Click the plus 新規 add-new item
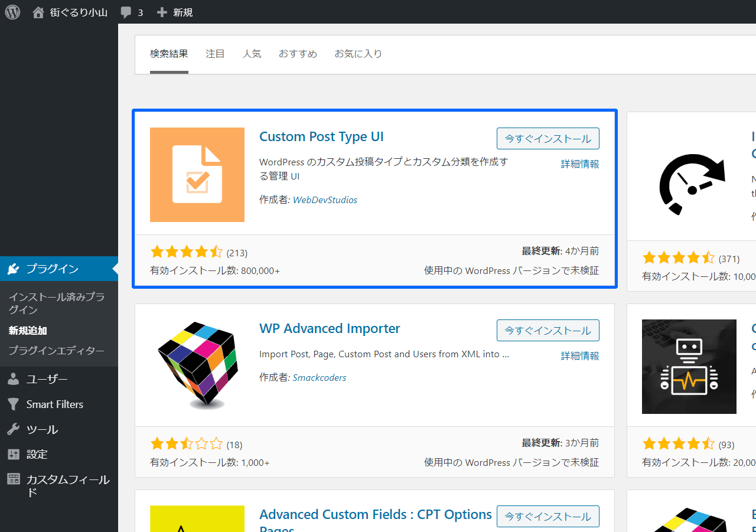This screenshot has height=532, width=756. pos(175,12)
